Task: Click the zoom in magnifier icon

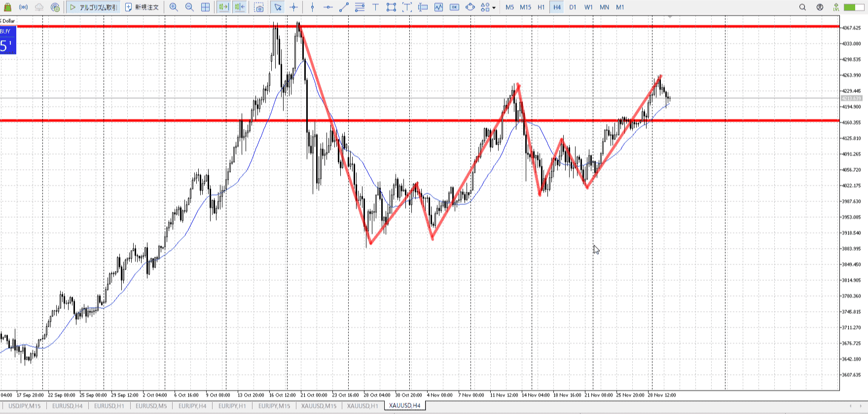Action: pos(174,7)
